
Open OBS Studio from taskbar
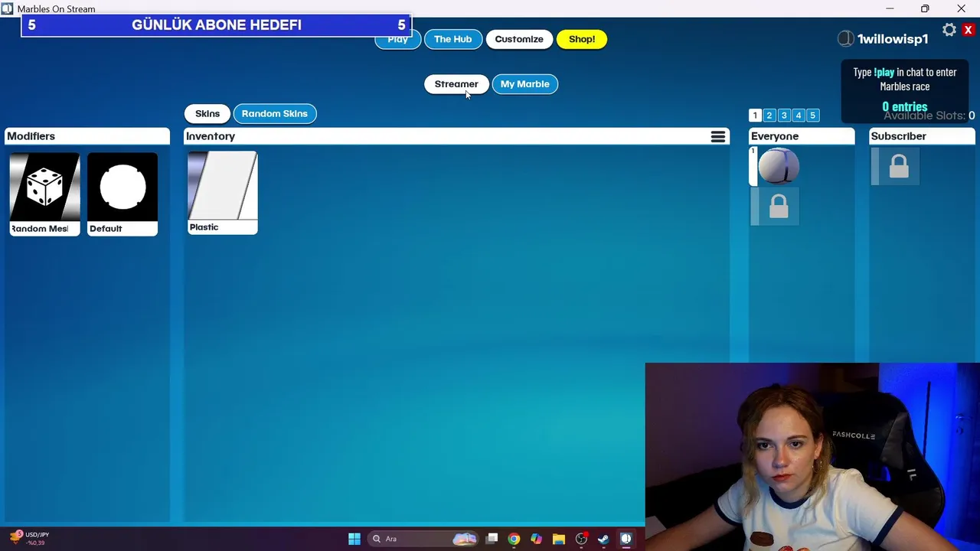click(581, 539)
